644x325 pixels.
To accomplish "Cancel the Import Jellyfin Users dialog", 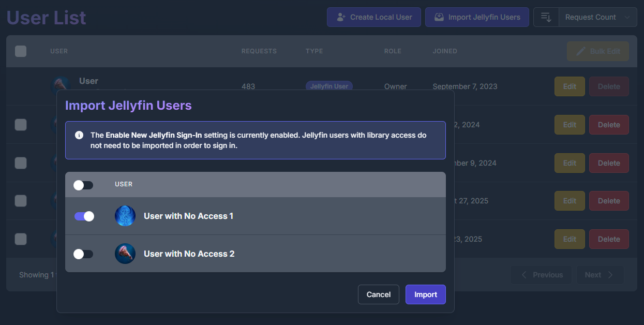I will tap(378, 294).
